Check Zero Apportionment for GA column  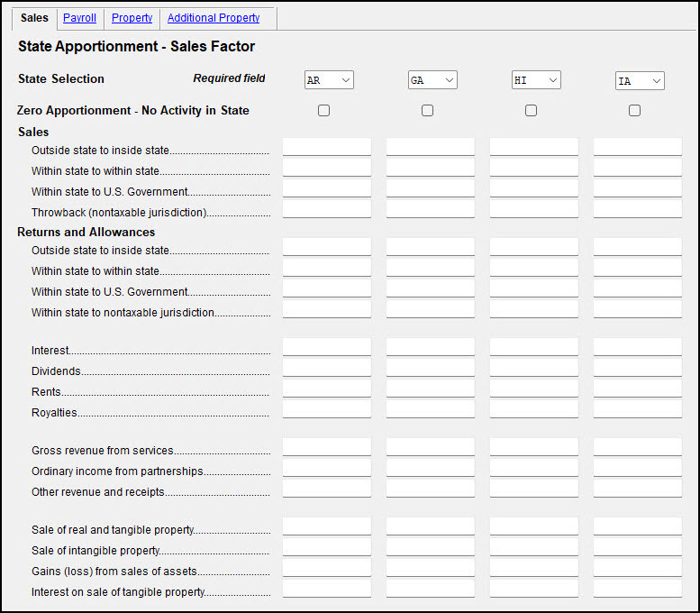pos(427,110)
